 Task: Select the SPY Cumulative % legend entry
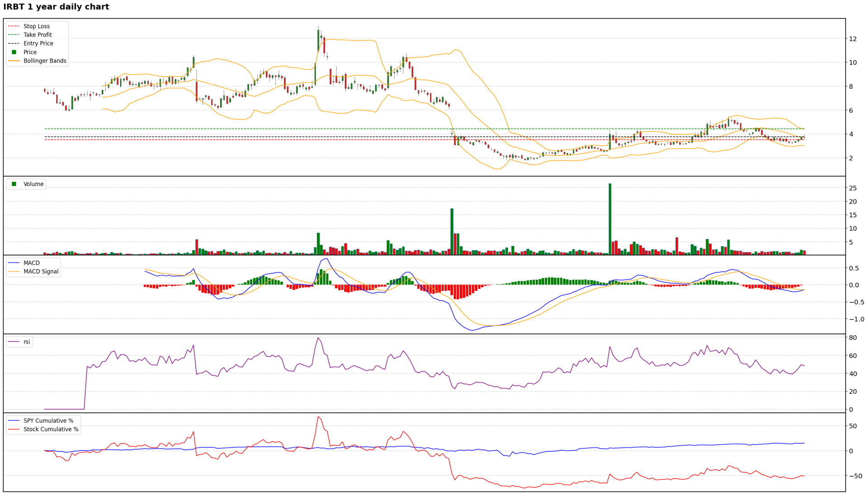(x=48, y=420)
